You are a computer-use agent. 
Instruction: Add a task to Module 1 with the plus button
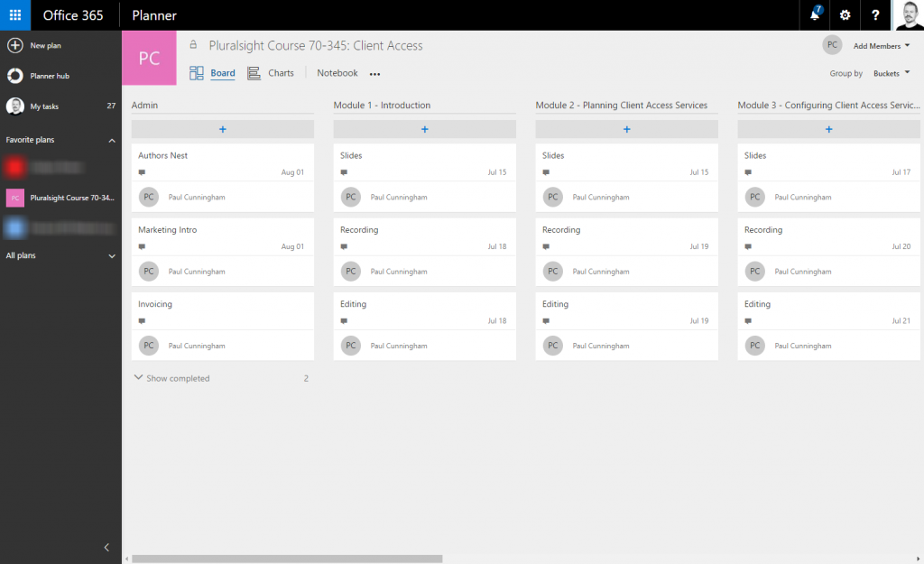pos(424,129)
